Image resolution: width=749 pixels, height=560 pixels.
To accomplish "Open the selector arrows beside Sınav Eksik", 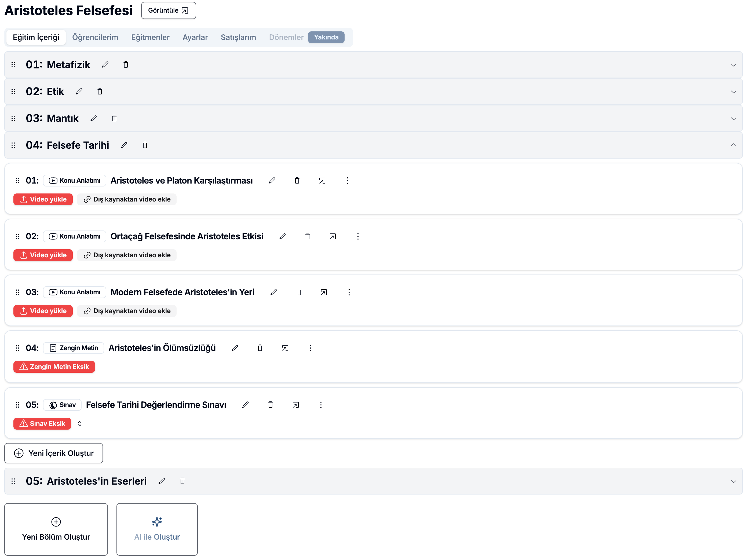I will coord(80,424).
